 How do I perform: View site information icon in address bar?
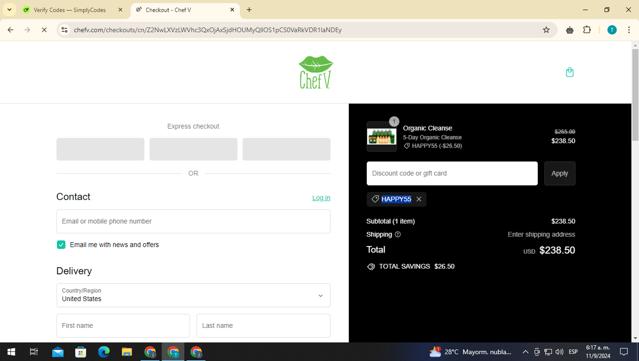[64, 30]
